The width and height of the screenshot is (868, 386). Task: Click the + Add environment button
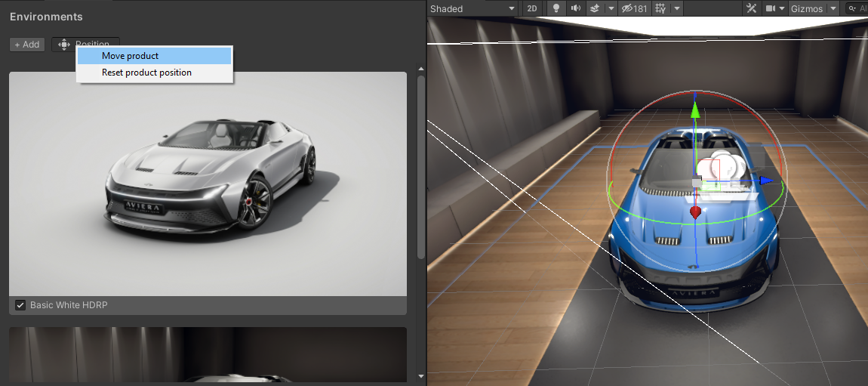pos(27,45)
